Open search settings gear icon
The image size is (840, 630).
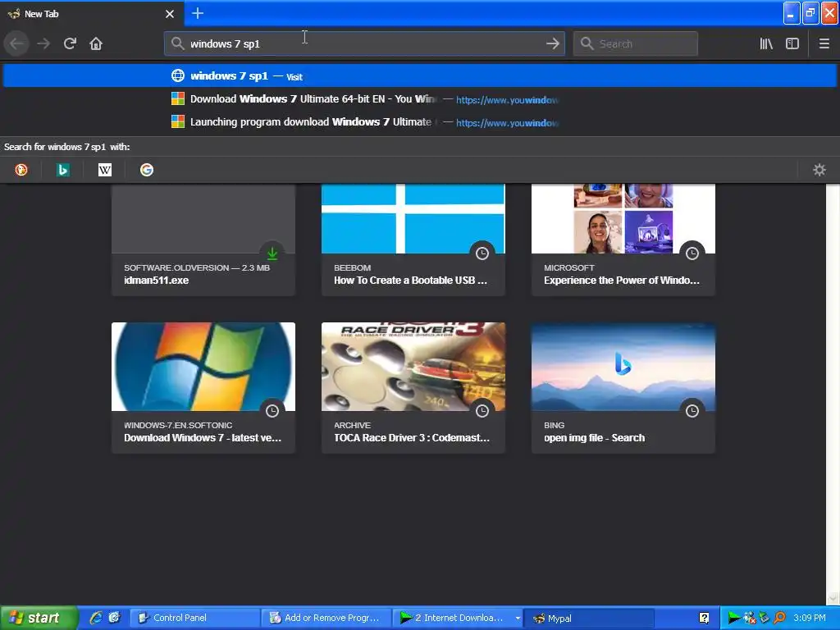[819, 170]
